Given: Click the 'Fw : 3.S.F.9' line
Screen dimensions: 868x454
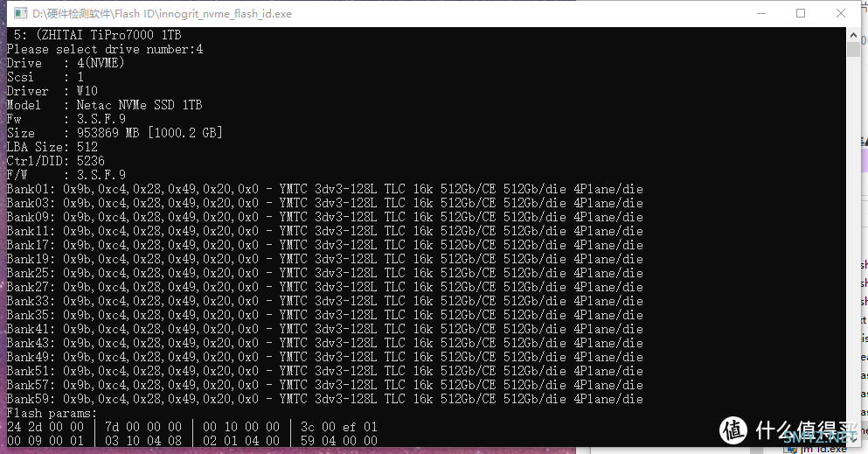Looking at the screenshot, I should pyautogui.click(x=66, y=119).
